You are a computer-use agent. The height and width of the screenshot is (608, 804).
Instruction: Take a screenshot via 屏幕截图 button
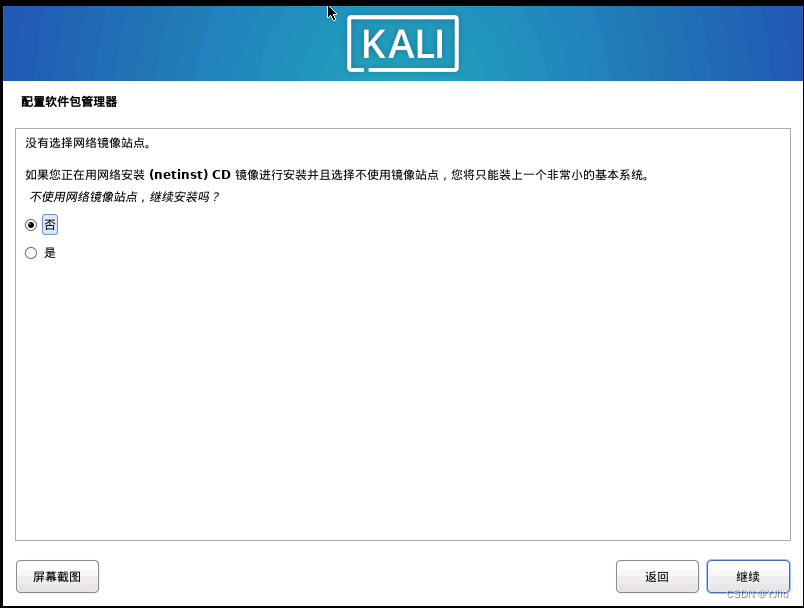click(57, 577)
